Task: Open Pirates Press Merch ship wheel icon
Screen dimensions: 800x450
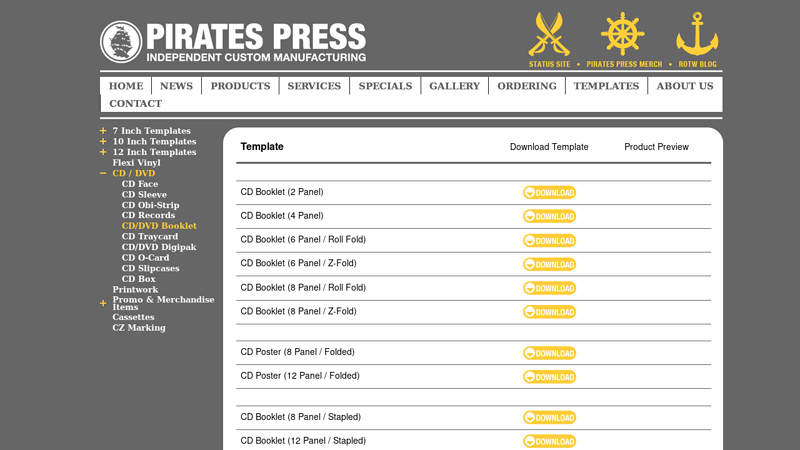Action: pos(622,34)
